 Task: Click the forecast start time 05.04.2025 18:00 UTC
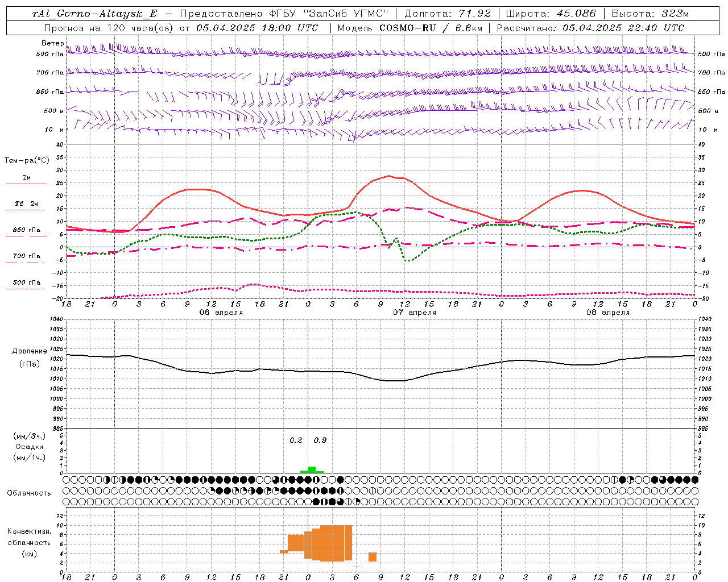point(257,28)
